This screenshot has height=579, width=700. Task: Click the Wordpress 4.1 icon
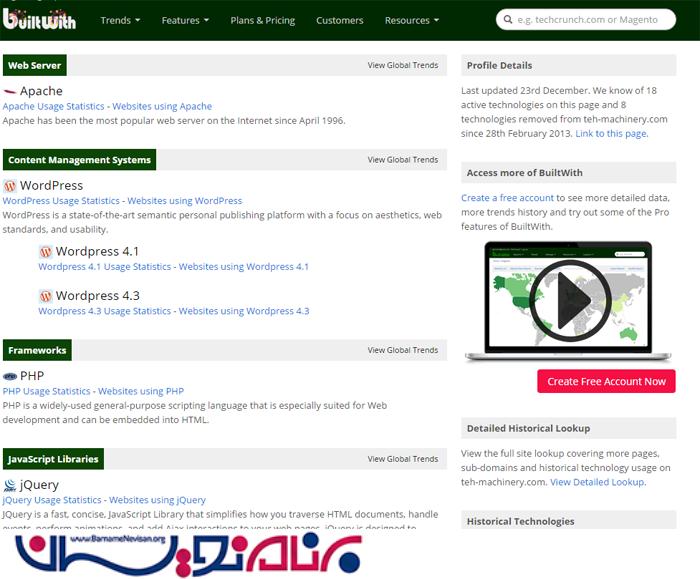tap(46, 252)
